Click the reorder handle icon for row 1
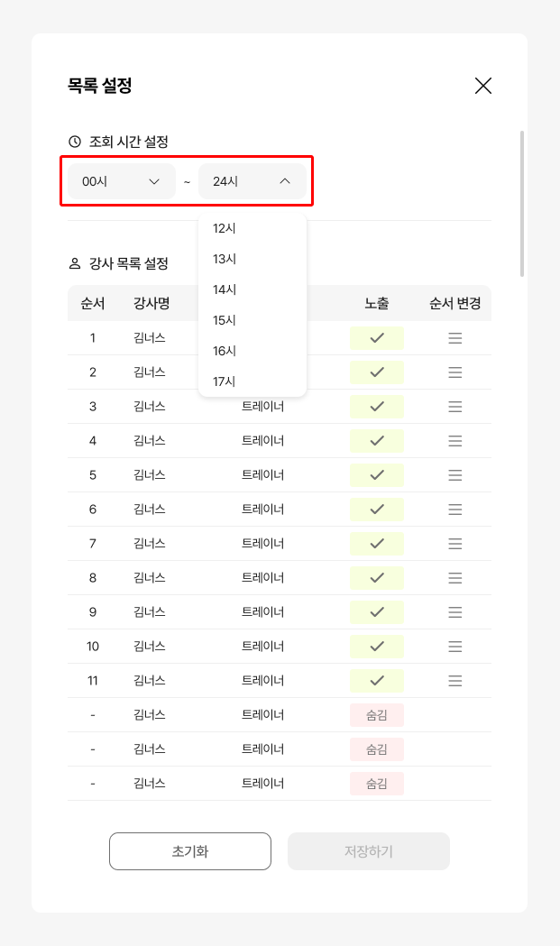This screenshot has height=946, width=560. point(455,338)
